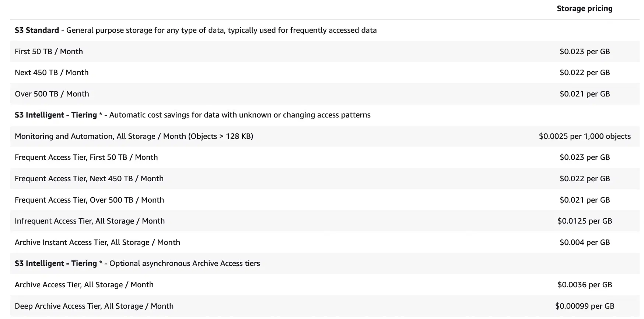Select the $0.0125 per GB price
Viewport: 644px width, 319px height.
pos(585,221)
